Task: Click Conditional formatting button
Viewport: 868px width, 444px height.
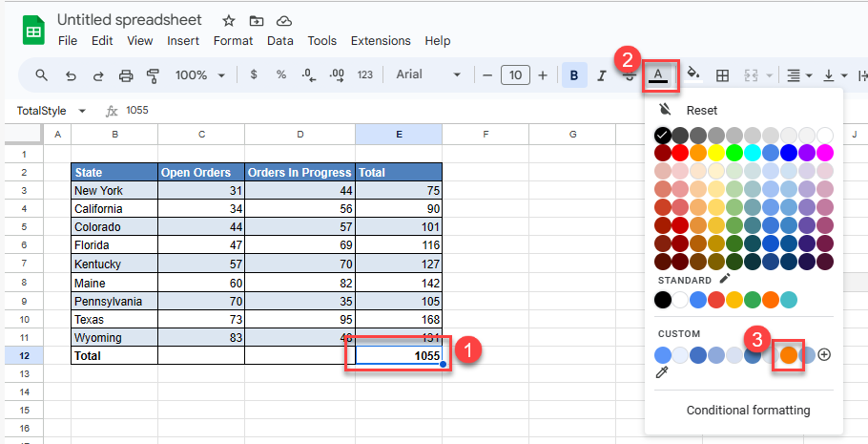Action: pos(748,411)
